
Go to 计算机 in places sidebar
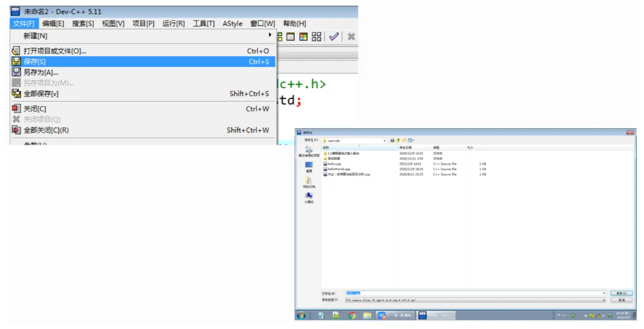pos(309,198)
